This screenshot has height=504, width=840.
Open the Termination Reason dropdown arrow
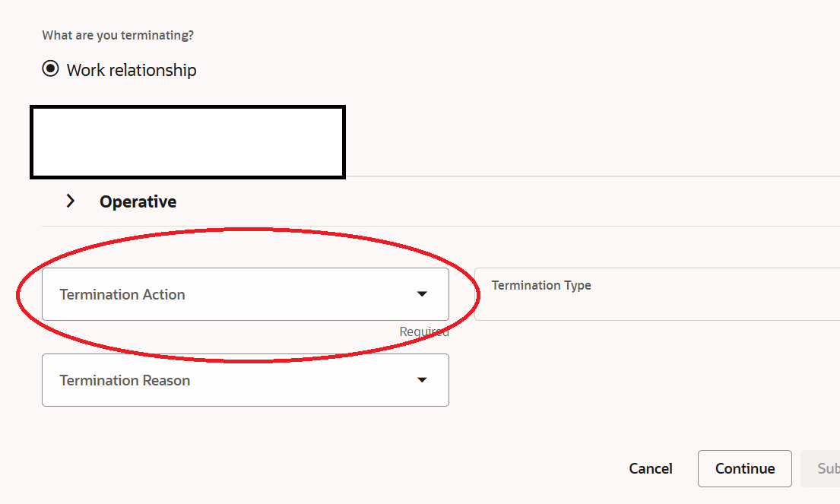(422, 380)
